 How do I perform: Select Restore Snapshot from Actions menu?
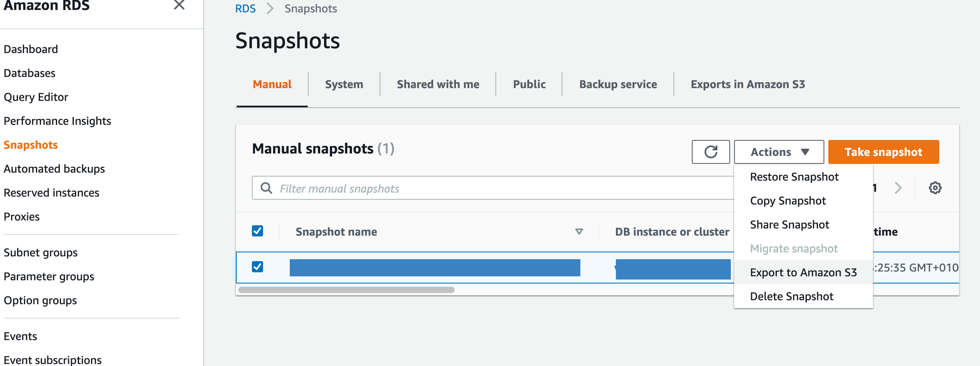(794, 177)
